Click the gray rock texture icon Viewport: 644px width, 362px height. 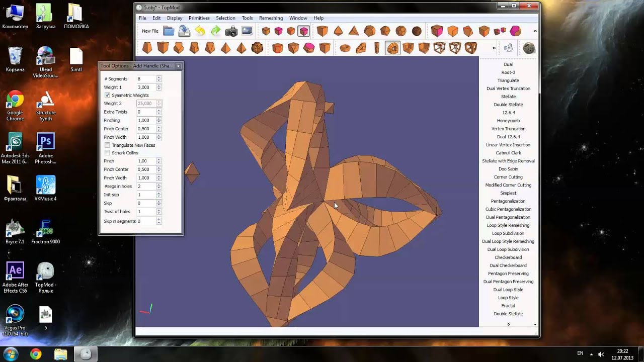click(529, 48)
